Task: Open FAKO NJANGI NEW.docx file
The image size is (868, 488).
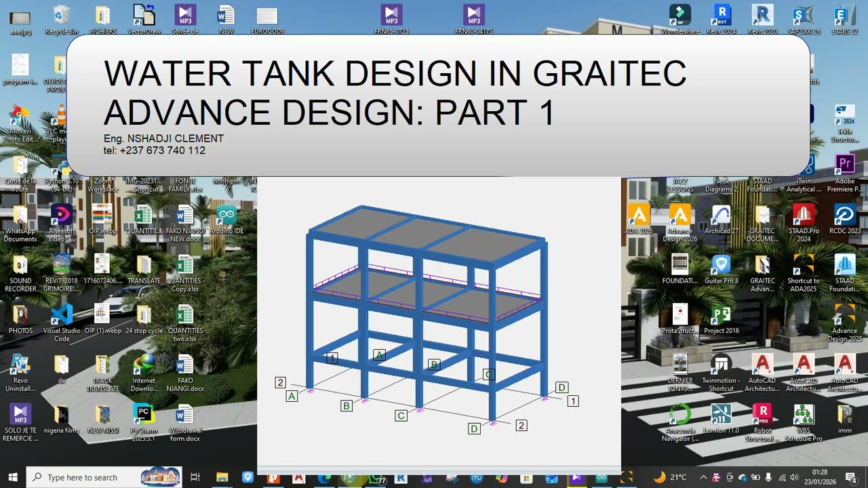Action: [185, 223]
